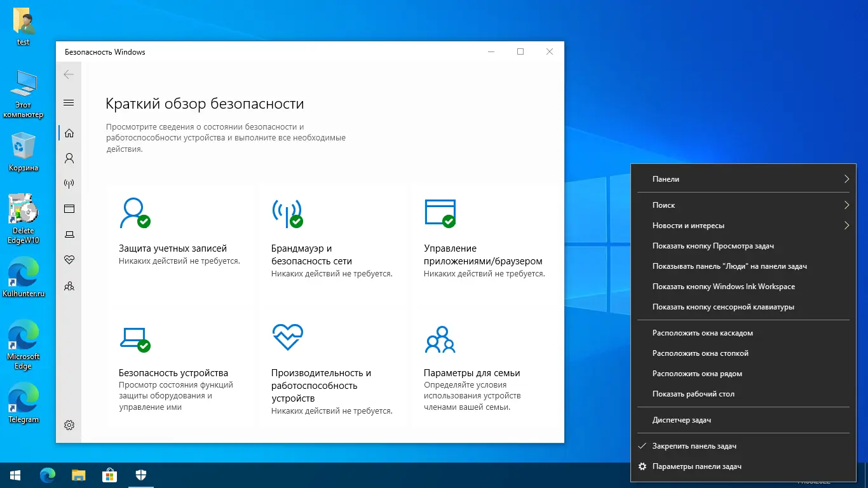
Task: Toggle Закрепить панель задач lock option
Action: [x=743, y=446]
